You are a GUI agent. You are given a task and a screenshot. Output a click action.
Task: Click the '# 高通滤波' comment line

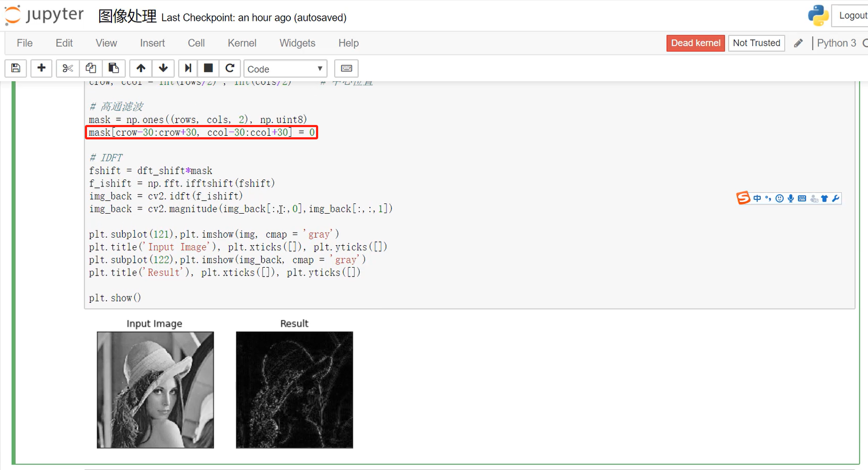(x=116, y=107)
